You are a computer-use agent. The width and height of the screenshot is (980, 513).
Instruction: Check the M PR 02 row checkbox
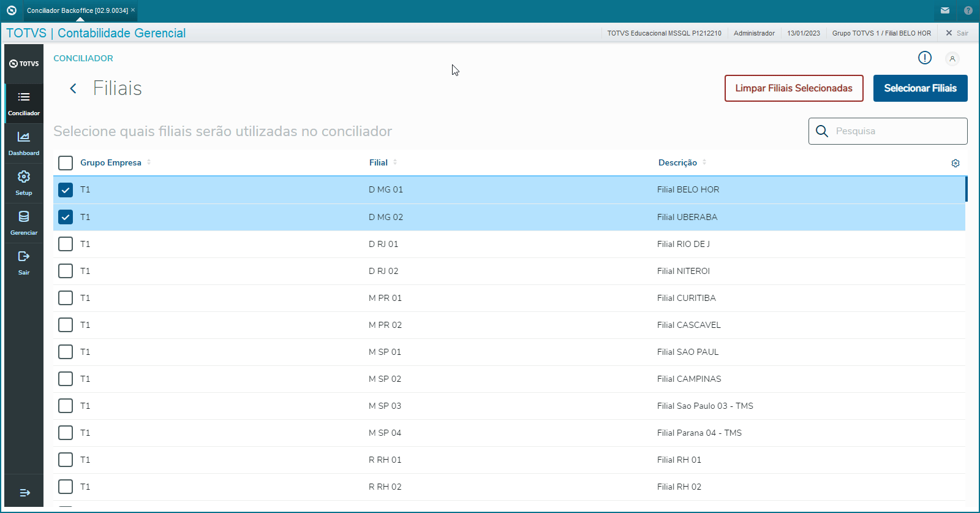click(x=66, y=325)
